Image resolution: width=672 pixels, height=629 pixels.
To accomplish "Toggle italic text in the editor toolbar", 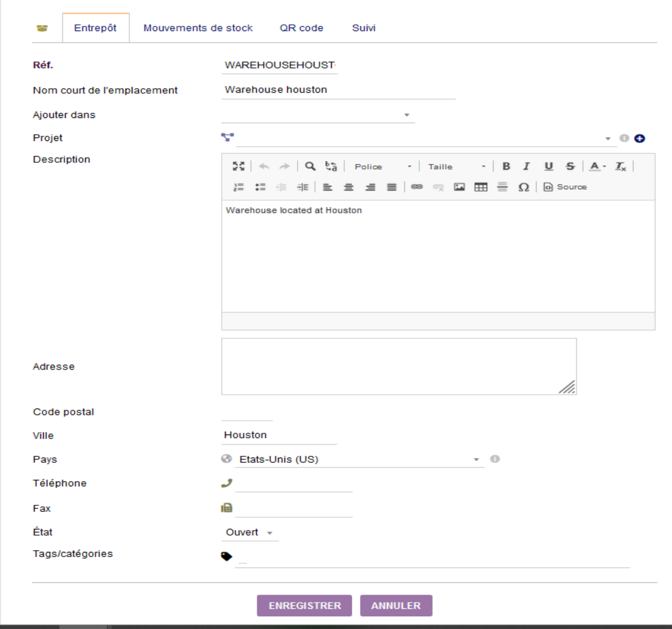I will tap(527, 166).
